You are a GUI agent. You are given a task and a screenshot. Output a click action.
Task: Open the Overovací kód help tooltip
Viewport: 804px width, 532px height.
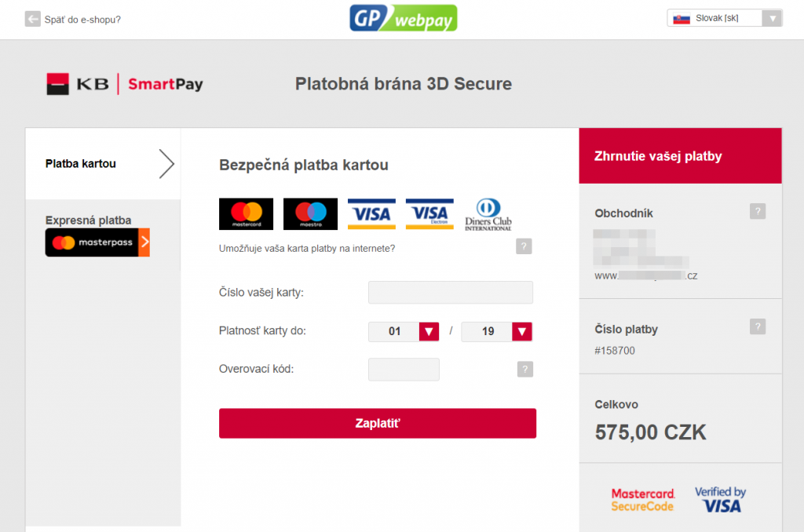(x=524, y=369)
